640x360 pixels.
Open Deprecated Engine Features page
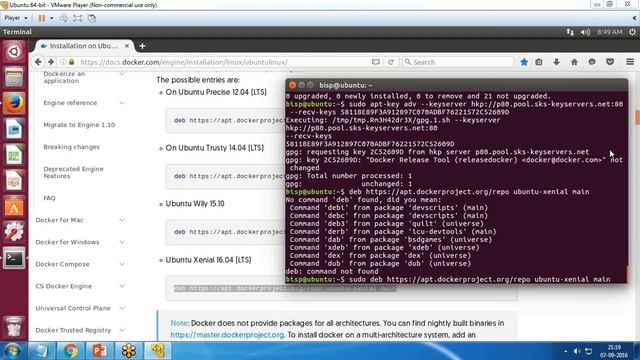73,172
